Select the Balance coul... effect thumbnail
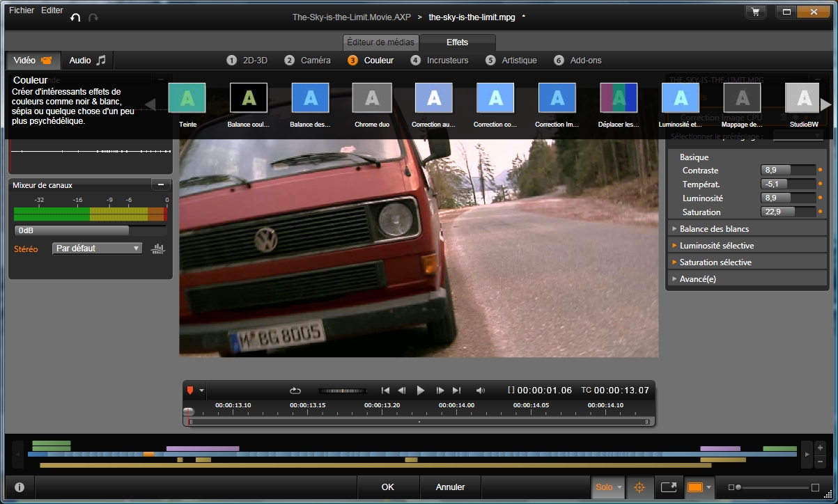 pos(249,98)
